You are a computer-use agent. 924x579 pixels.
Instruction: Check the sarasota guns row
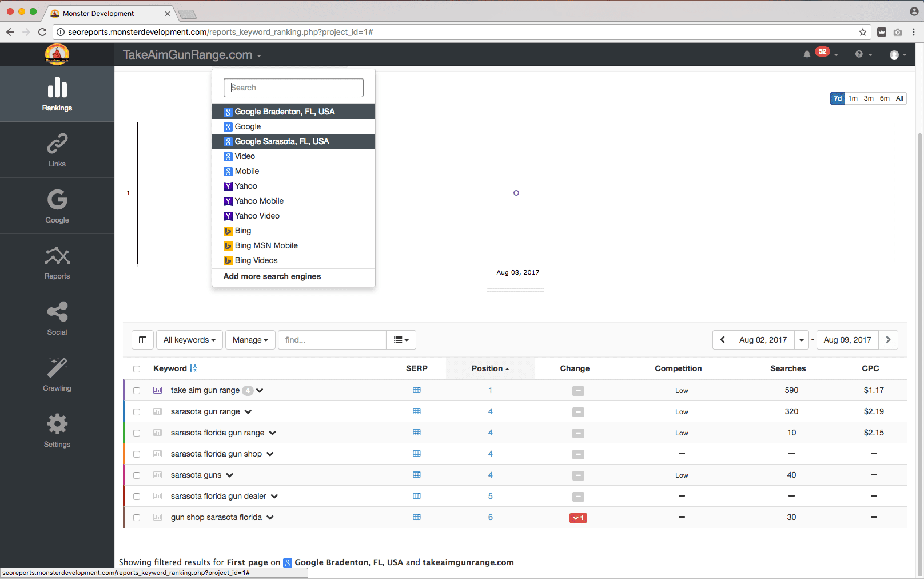(x=137, y=475)
